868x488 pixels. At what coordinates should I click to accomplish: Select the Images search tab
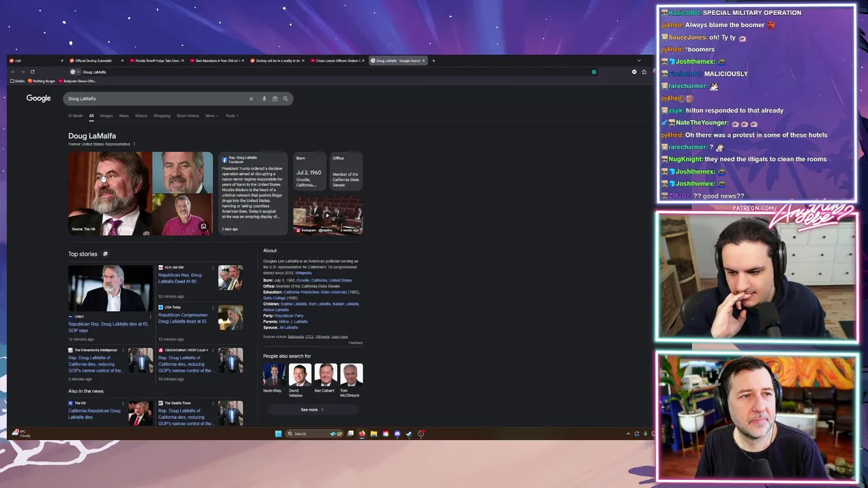click(x=106, y=116)
